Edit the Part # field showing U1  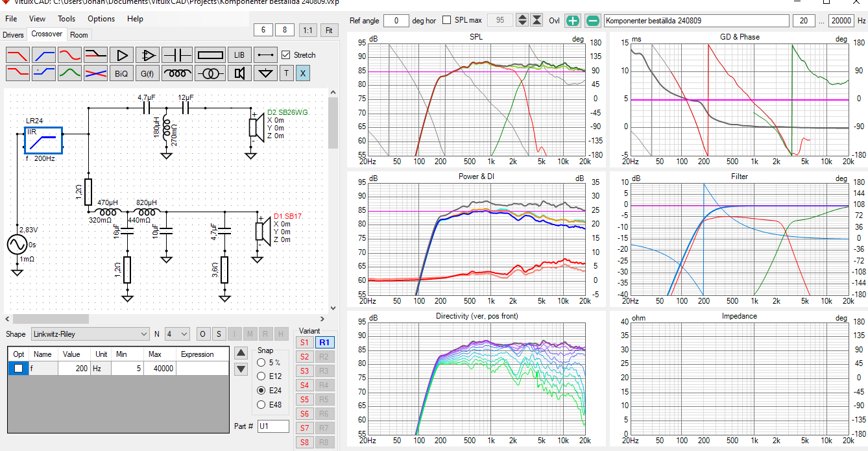(273, 426)
